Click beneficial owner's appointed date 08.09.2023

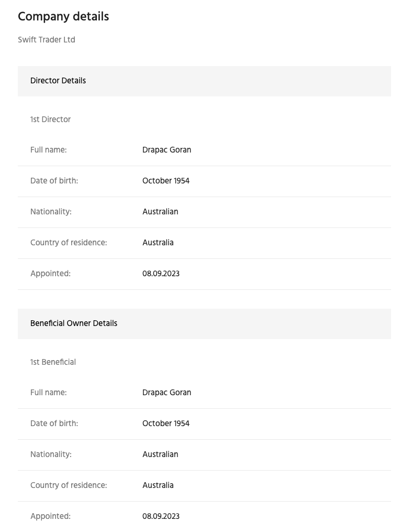(161, 516)
